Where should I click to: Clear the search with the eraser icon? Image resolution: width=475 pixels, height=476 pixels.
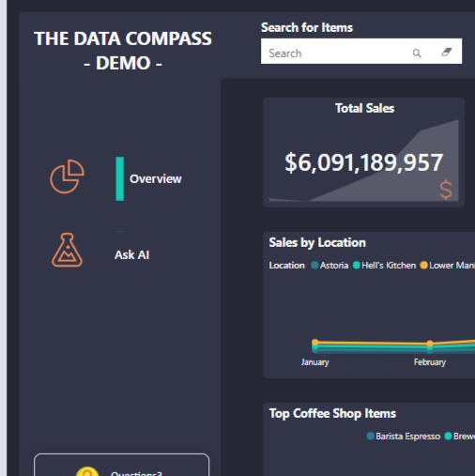click(x=447, y=52)
